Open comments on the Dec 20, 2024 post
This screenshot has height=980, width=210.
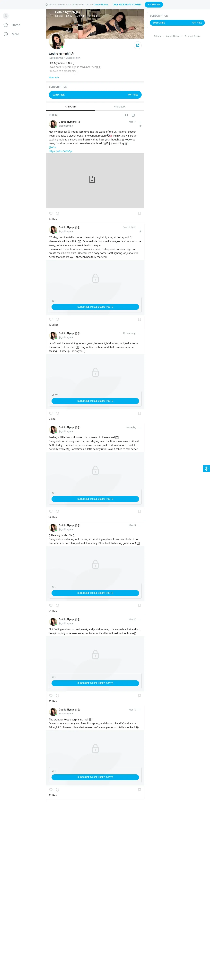[x=58, y=319]
